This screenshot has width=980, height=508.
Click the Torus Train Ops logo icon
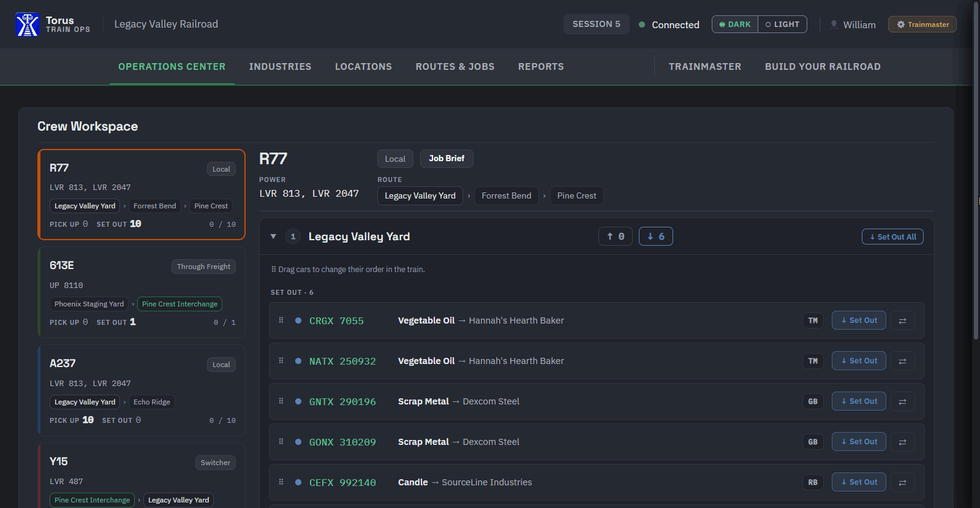28,25
